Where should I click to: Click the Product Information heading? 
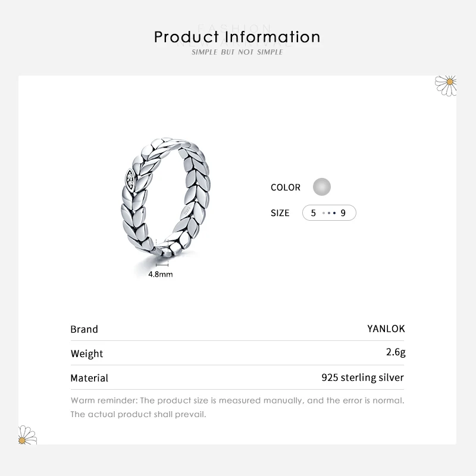pyautogui.click(x=237, y=37)
